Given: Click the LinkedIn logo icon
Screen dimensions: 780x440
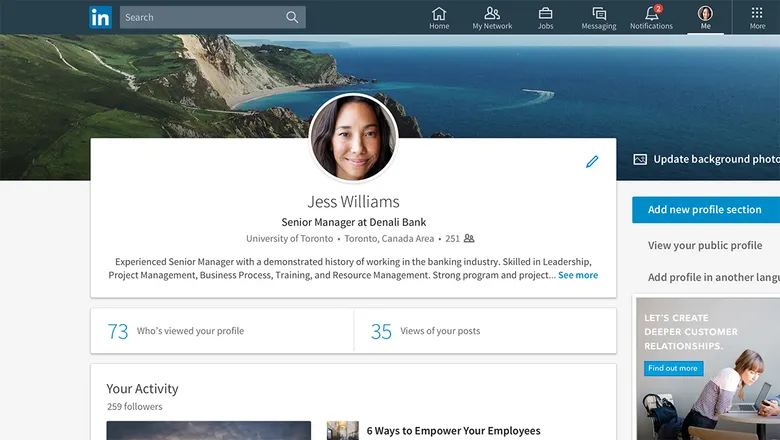Looking at the screenshot, I should [x=100, y=17].
